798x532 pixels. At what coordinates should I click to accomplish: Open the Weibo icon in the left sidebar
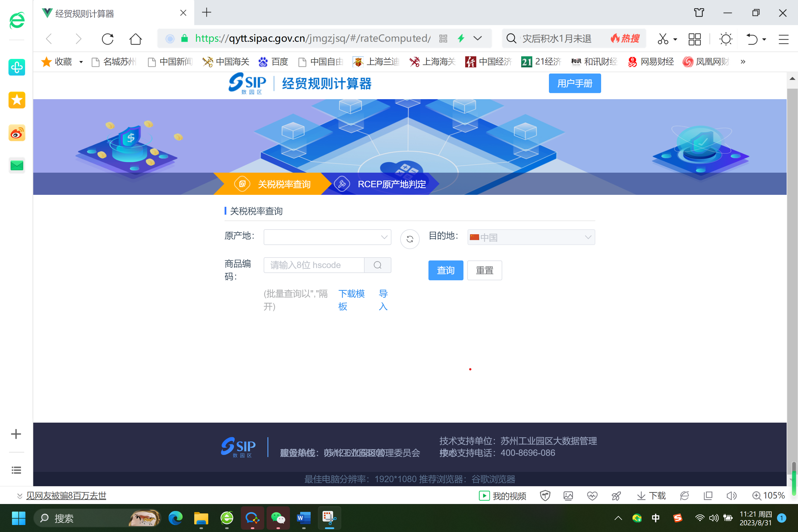click(x=17, y=133)
